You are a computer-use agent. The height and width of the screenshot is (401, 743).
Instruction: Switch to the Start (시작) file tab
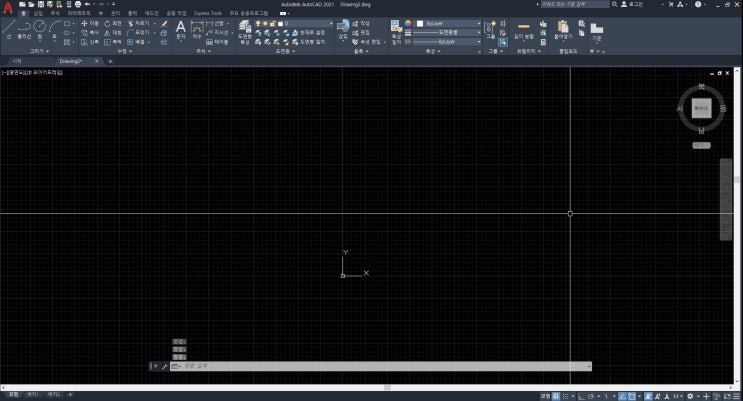[x=17, y=61]
